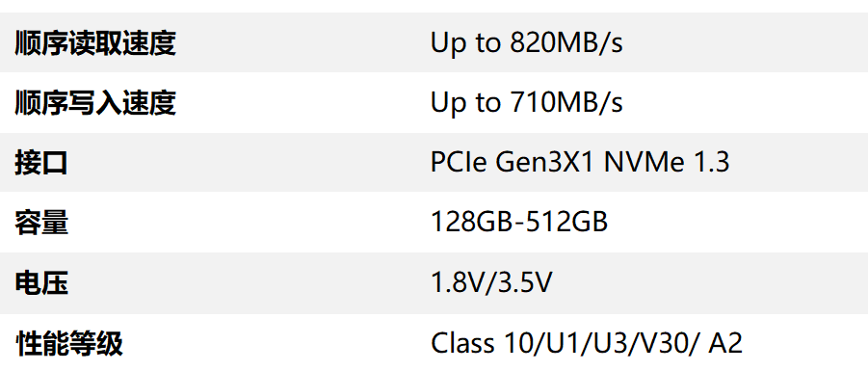Select PCIe Gen3X1 NVMe 1.3 text
The width and height of the screenshot is (868, 371).
[580, 163]
